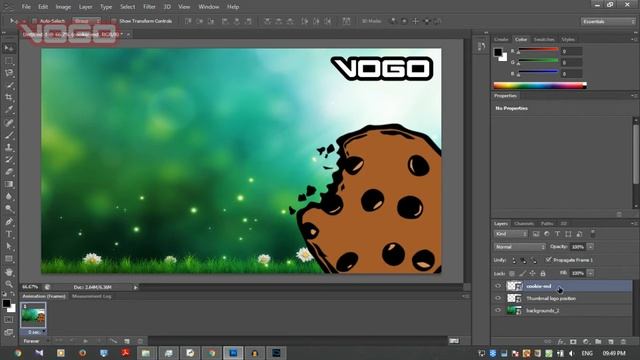This screenshot has height=360, width=640.
Task: Select the Dodge tool
Action: [9, 209]
